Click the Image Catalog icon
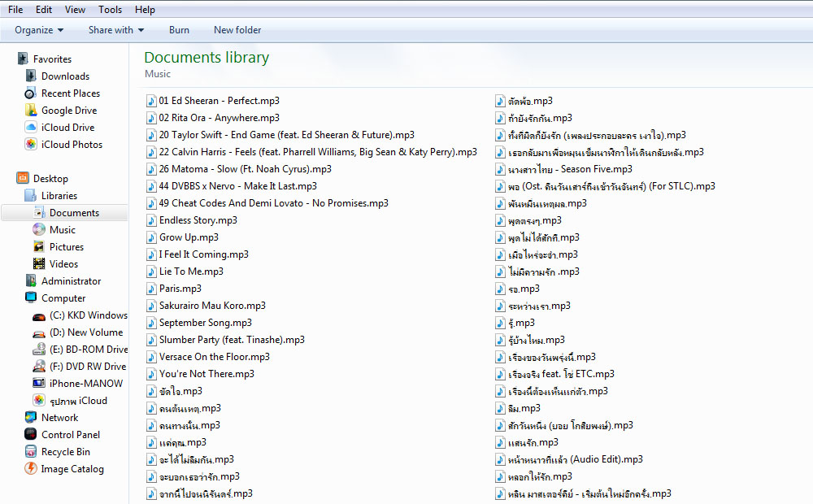The image size is (813, 504). click(x=31, y=469)
